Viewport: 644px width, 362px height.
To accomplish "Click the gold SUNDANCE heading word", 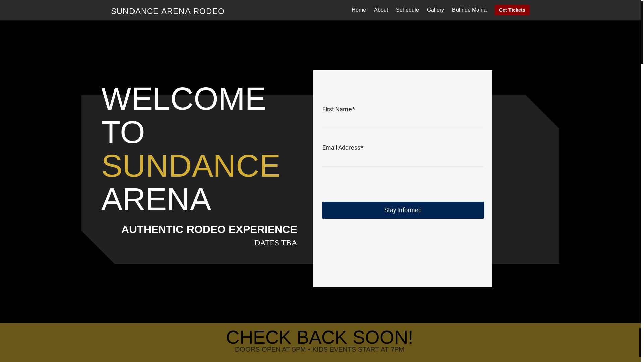I will coord(191,166).
